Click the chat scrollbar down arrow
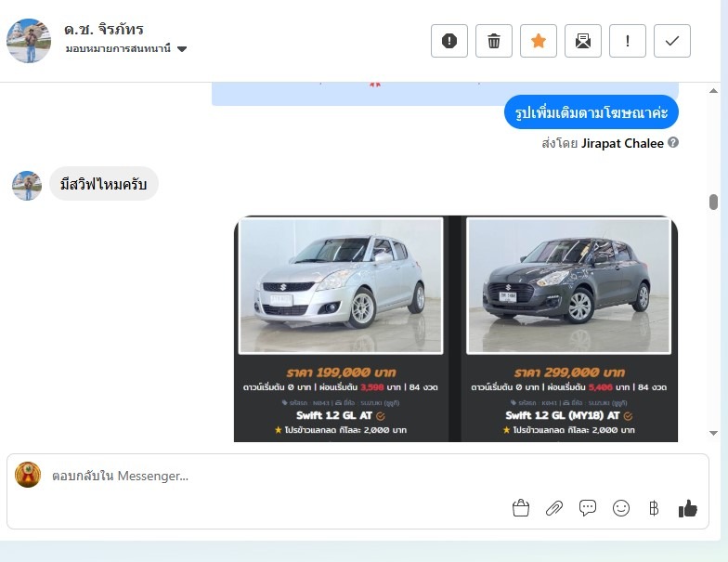This screenshot has width=728, height=562. point(713,433)
